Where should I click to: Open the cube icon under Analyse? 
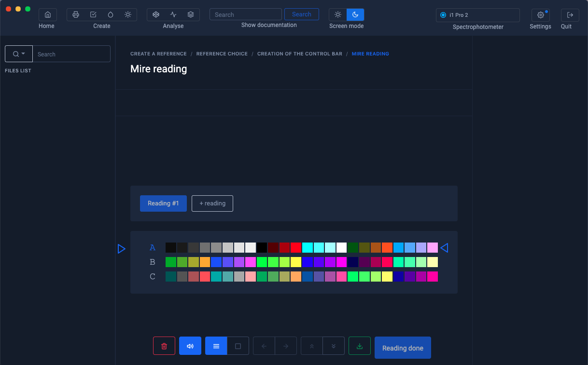(156, 15)
